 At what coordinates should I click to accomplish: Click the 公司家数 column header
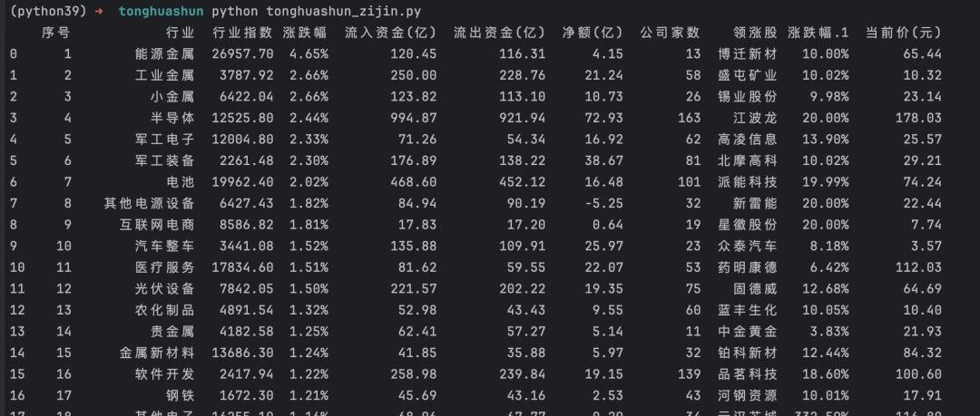click(x=670, y=34)
